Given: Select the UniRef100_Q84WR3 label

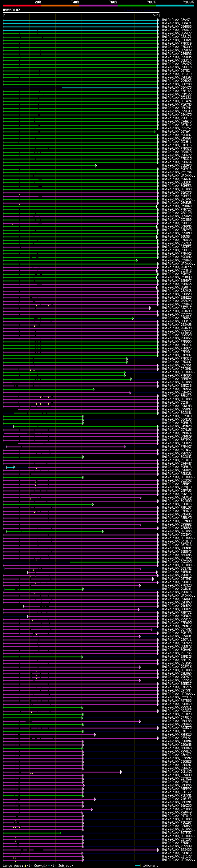Looking at the screenshot, I should point(177,54).
